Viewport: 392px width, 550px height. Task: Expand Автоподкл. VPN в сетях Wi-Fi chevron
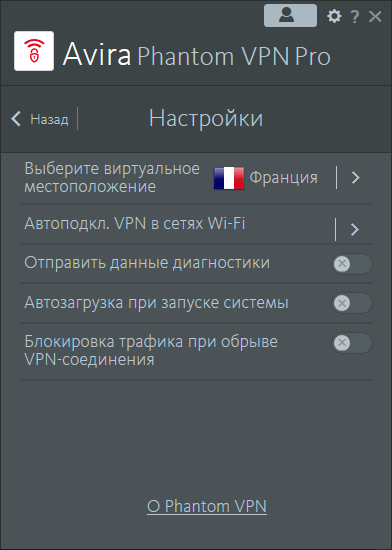point(355,229)
